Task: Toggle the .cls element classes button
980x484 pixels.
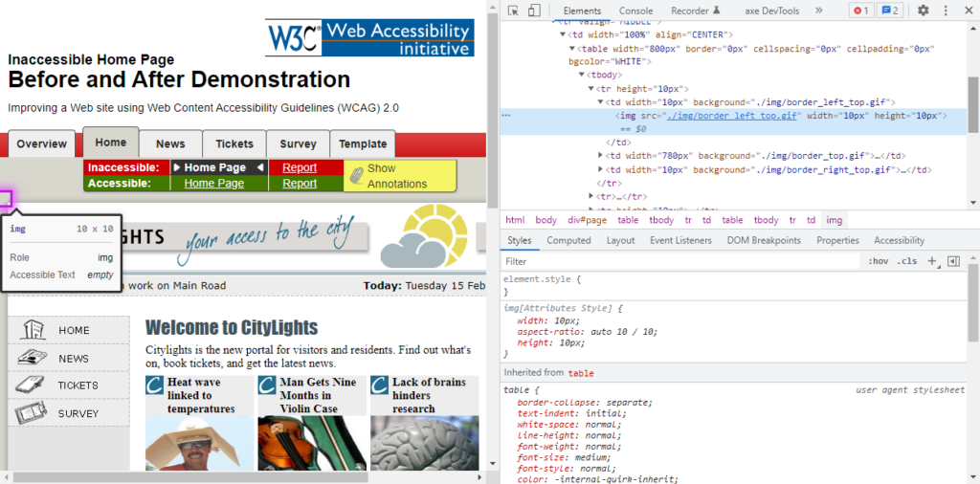Action: 907,261
